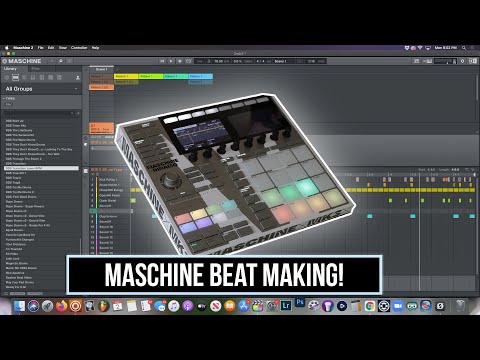Toggle the panel layout icon at the header's far right
Viewport: 480px width, 360px height.
pyautogui.click(x=473, y=61)
